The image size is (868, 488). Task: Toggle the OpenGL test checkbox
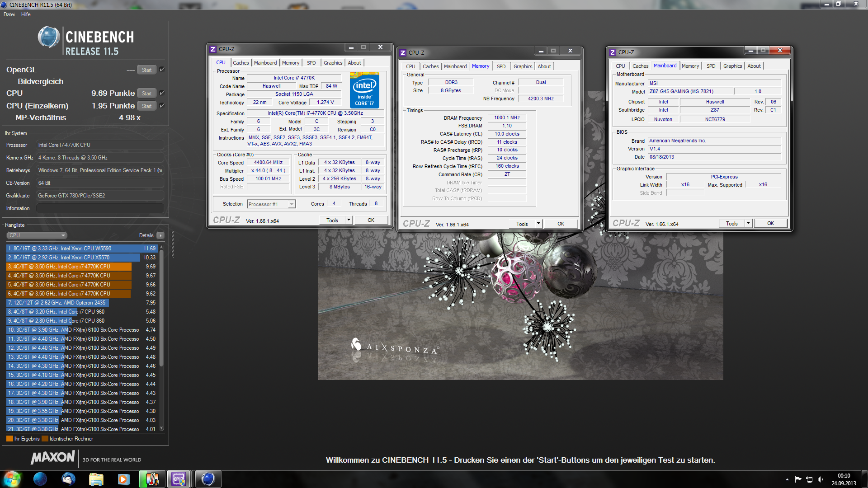(162, 70)
